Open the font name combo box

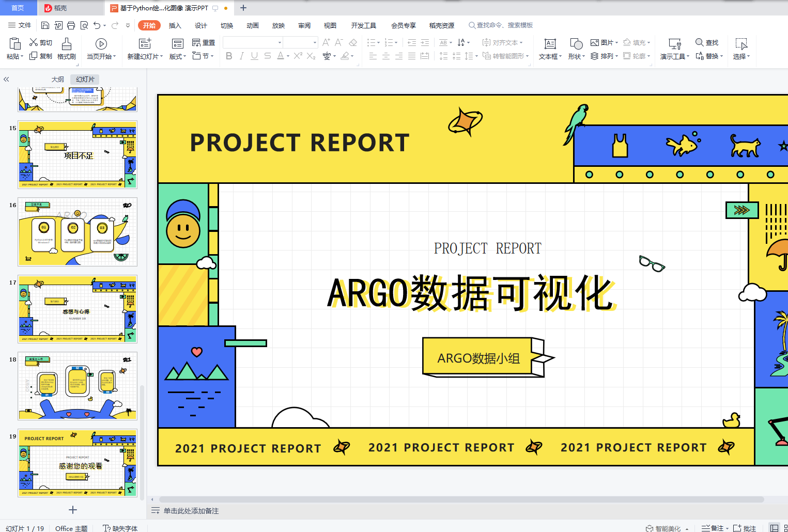pos(253,42)
